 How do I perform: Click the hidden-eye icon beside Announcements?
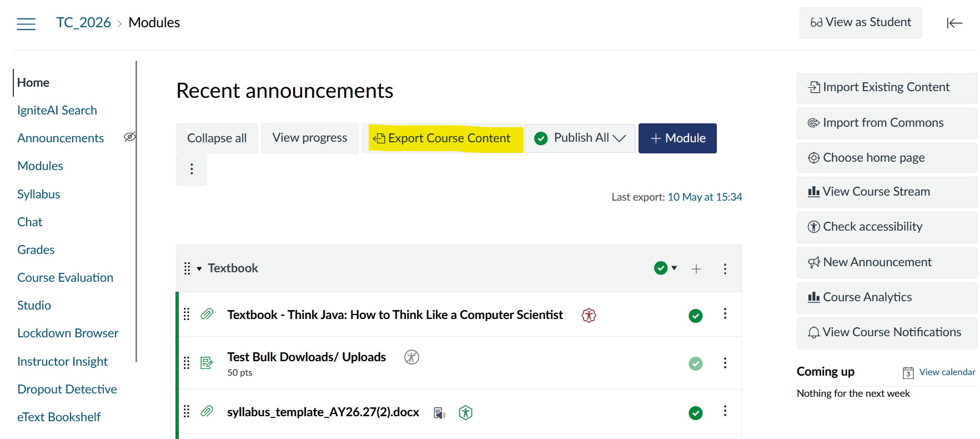coord(129,137)
